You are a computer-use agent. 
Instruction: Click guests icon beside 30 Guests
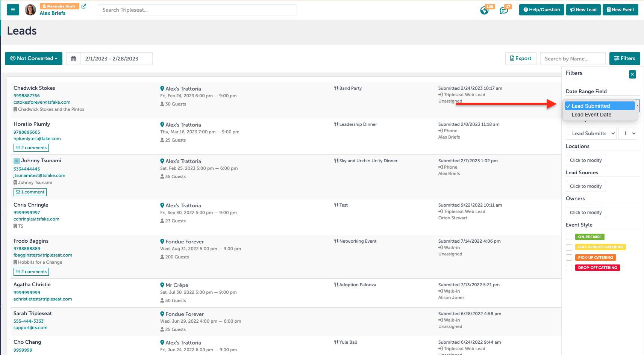tap(162, 104)
